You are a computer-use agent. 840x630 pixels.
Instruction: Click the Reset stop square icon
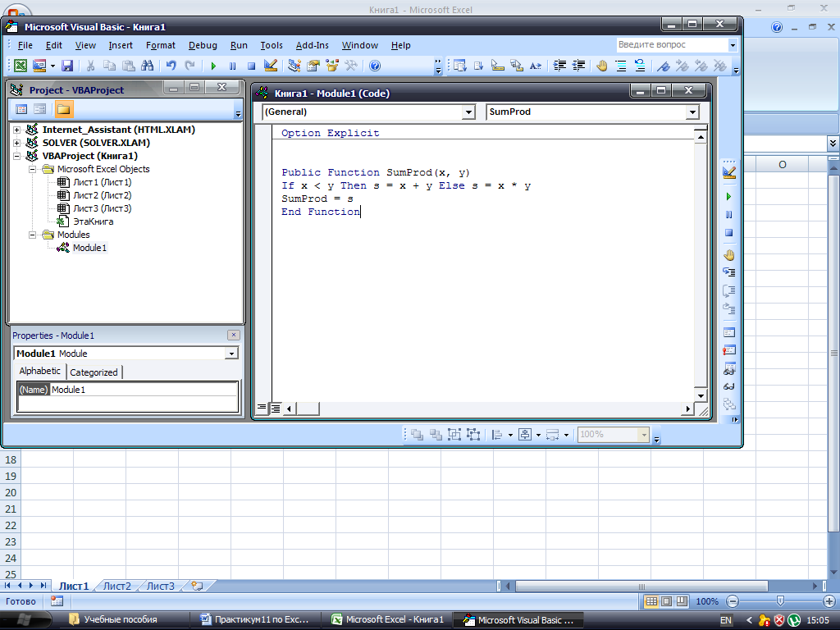pyautogui.click(x=251, y=66)
